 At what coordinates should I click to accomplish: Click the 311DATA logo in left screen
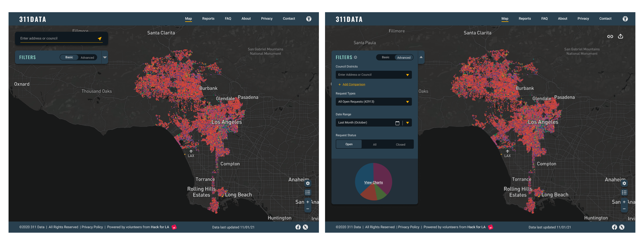click(33, 19)
